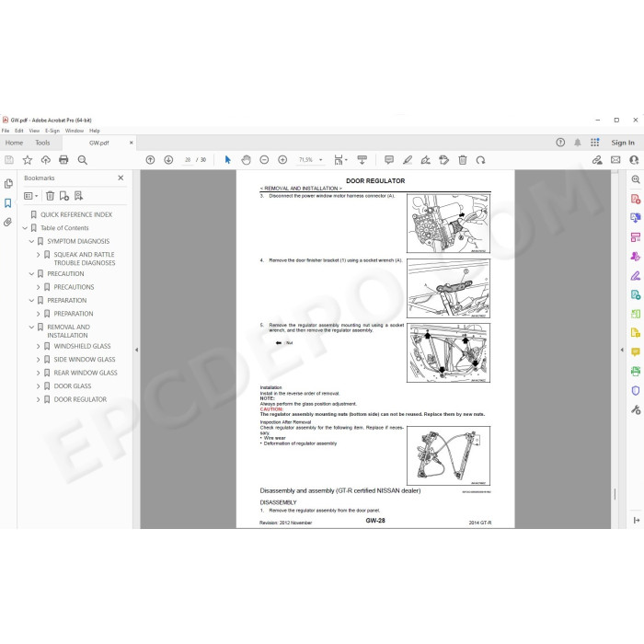Send file by email icon
This screenshot has width=644, height=644.
click(615, 160)
